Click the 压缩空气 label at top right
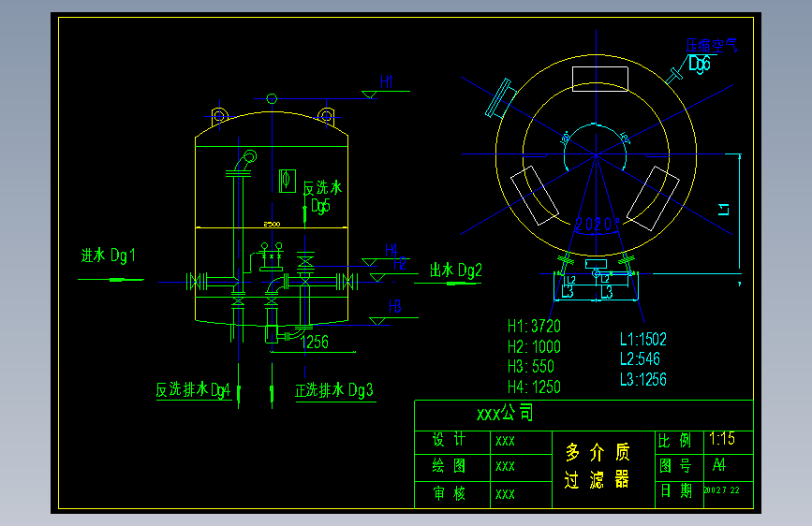This screenshot has width=812, height=526. 712,45
